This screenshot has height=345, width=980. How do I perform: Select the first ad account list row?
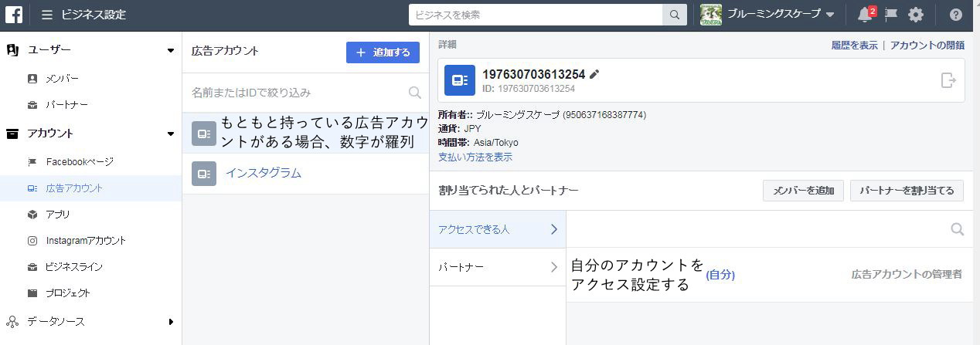pos(305,133)
